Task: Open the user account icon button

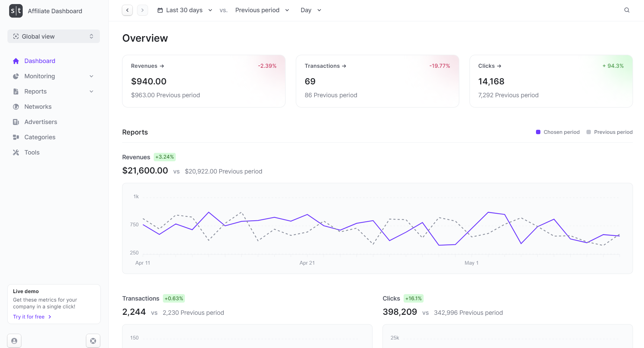Action: pos(14,341)
